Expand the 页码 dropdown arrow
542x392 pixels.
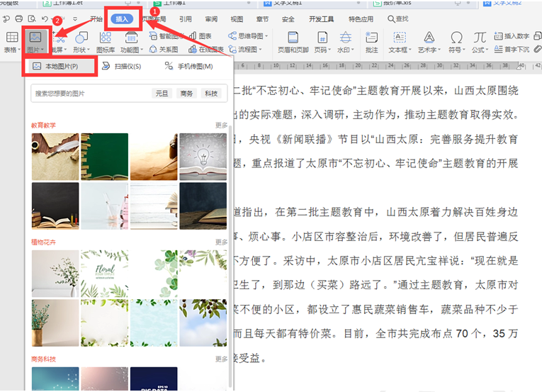pyautogui.click(x=329, y=50)
